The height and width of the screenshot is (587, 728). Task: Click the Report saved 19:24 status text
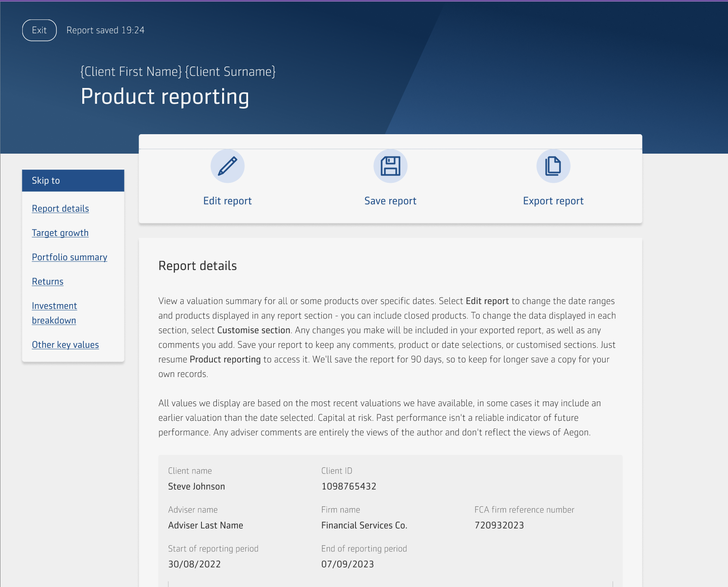[x=105, y=30]
